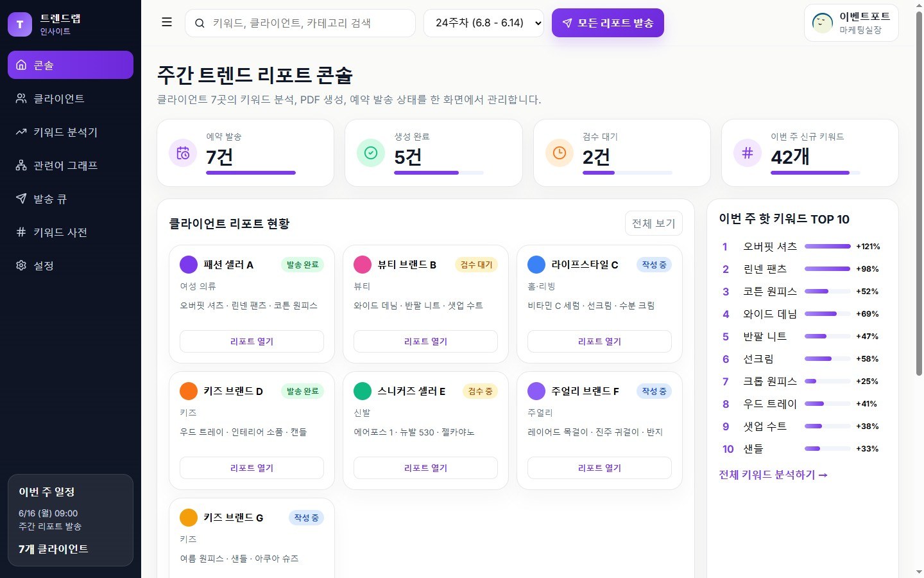The width and height of the screenshot is (924, 578).
Task: Open the 24주차 week selector dropdown
Action: pyautogui.click(x=484, y=23)
